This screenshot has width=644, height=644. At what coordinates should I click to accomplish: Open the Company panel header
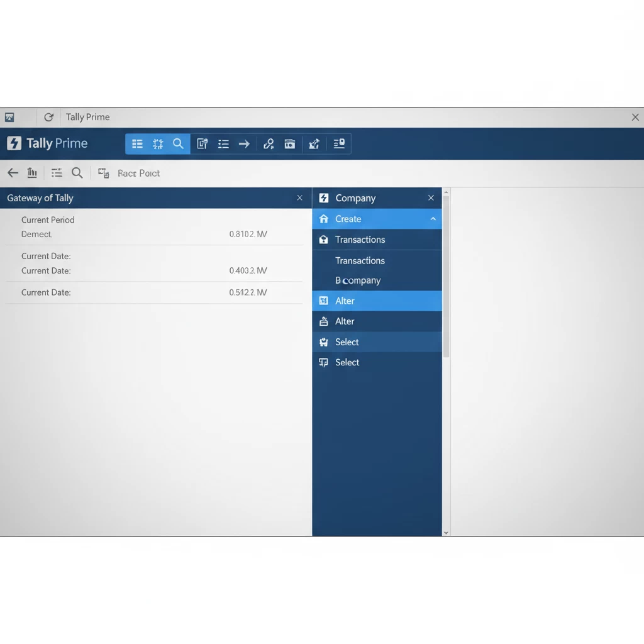[355, 197]
